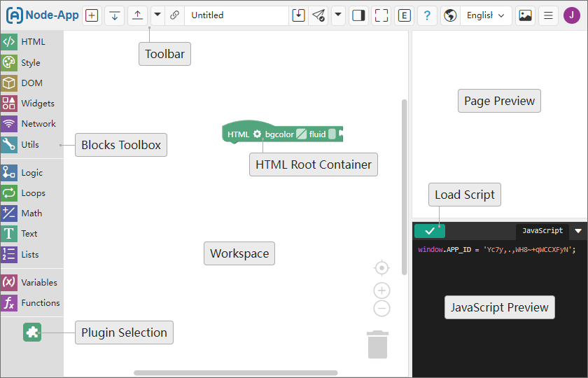The width and height of the screenshot is (588, 378).
Task: Expand the dropdown arrow next to upload button
Action: (x=157, y=15)
